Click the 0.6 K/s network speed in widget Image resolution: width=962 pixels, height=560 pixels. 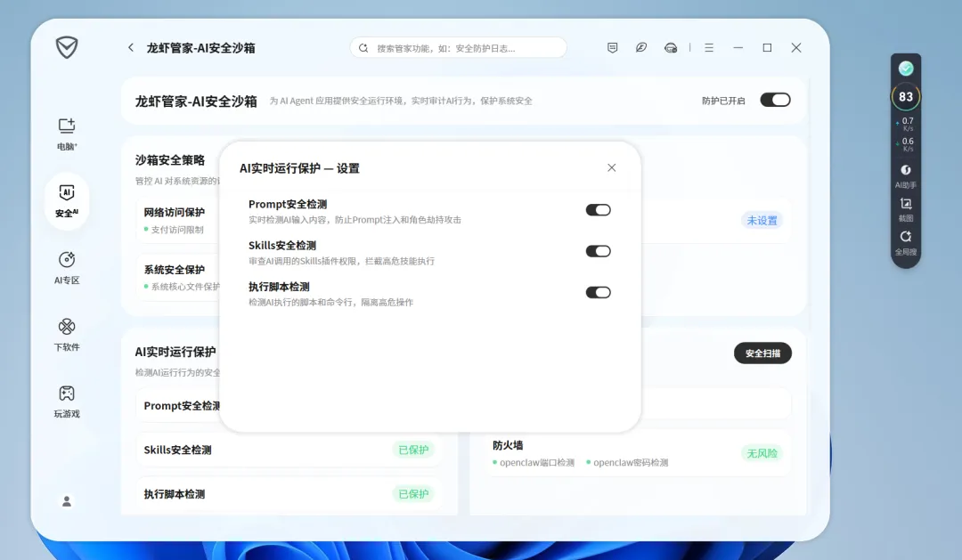(906, 144)
